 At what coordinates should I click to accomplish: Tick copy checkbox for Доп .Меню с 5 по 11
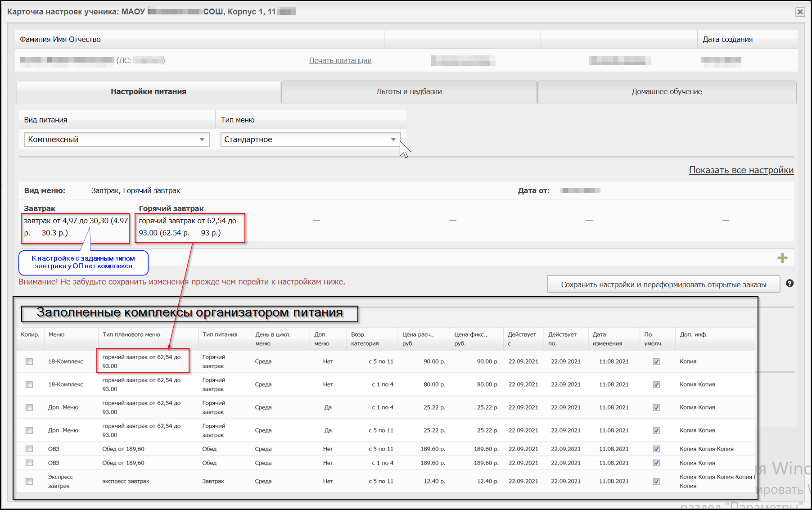click(29, 430)
